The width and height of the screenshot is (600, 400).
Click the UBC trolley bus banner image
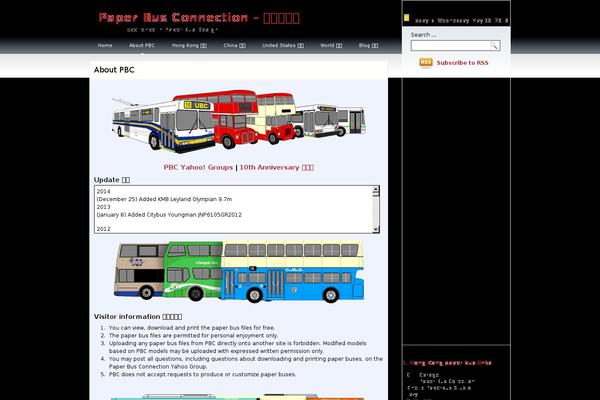(x=165, y=124)
